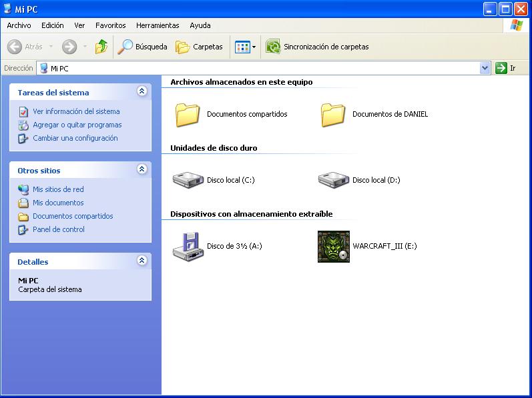Select the Disco local (C:) drive icon
The image size is (532, 398).
pos(188,180)
